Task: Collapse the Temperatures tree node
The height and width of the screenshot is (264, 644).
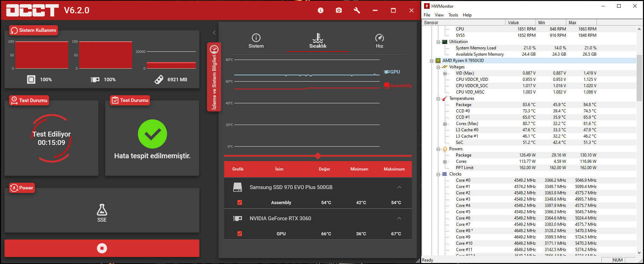Action: 438,99
